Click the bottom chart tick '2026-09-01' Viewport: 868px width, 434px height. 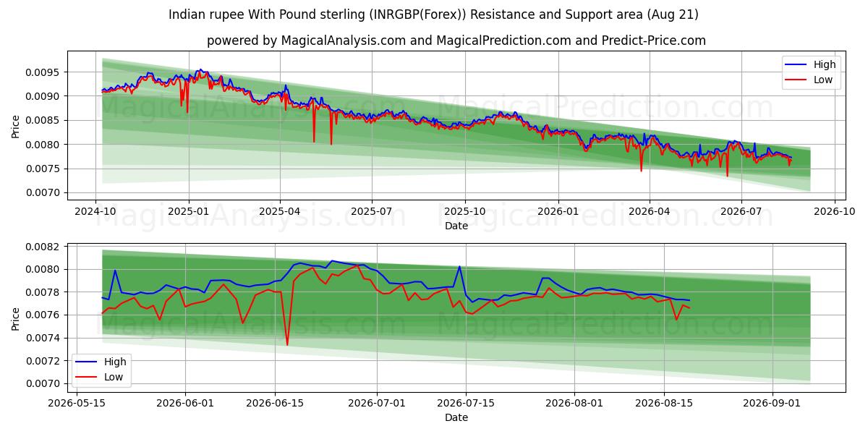[773, 404]
